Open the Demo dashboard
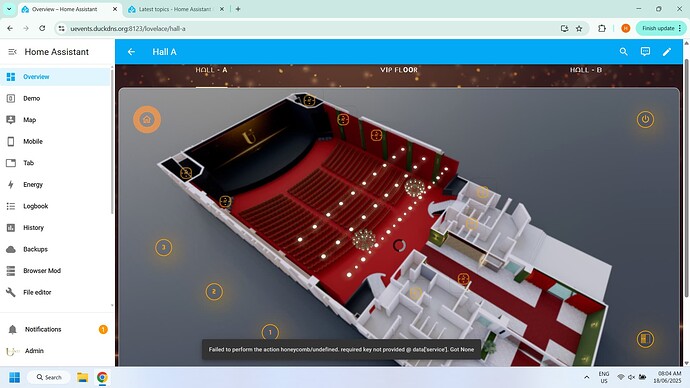This screenshot has height=388, width=690. click(x=55, y=98)
